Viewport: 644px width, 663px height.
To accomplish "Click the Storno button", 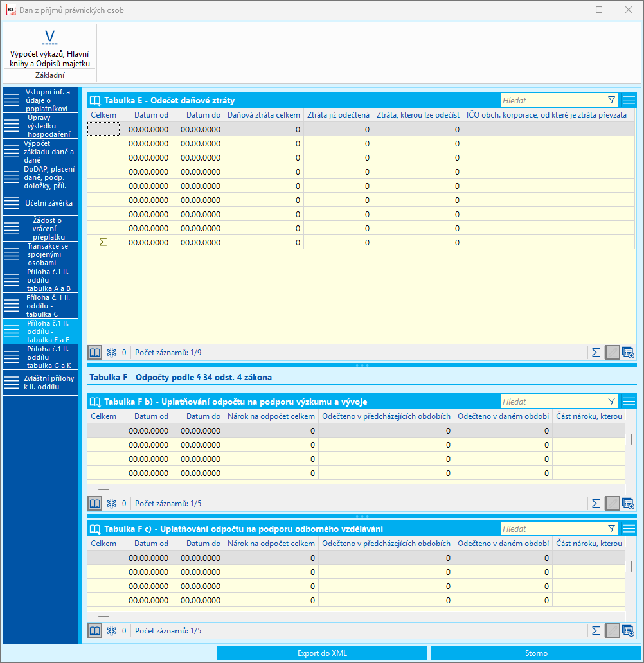I will click(536, 653).
